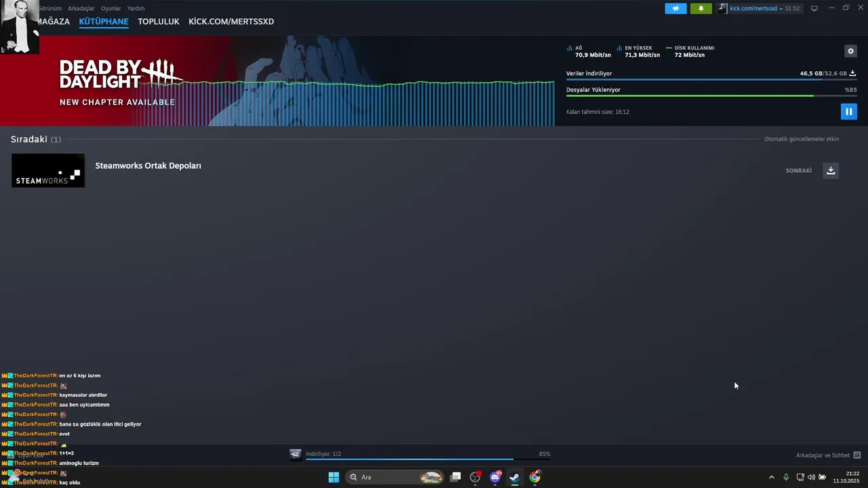The image size is (868, 488).
Task: Click the profile avatar next to account name
Action: pyautogui.click(x=723, y=8)
